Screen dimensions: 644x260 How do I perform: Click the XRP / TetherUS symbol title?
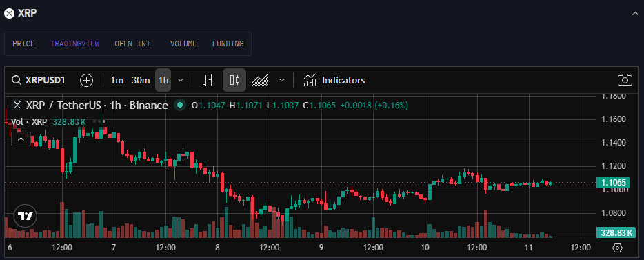point(97,106)
